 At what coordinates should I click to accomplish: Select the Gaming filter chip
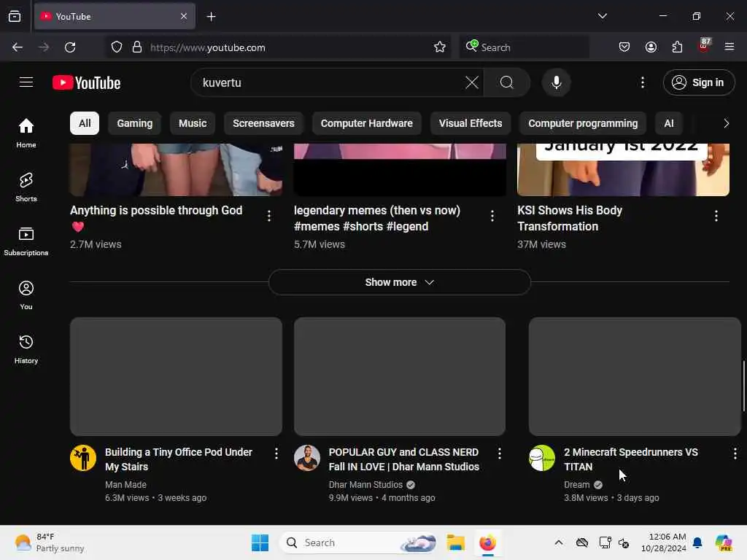(135, 123)
